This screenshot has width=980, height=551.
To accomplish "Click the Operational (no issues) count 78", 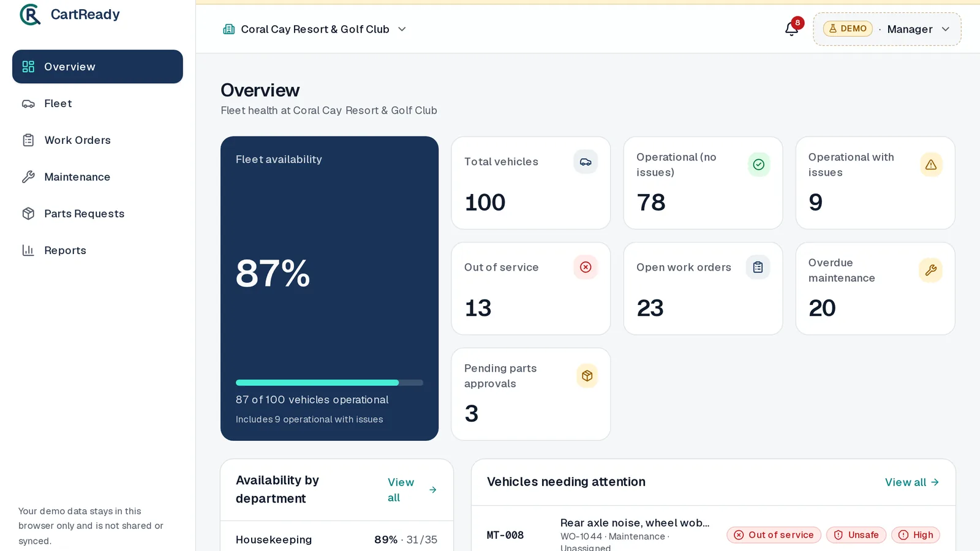I will pyautogui.click(x=651, y=203).
